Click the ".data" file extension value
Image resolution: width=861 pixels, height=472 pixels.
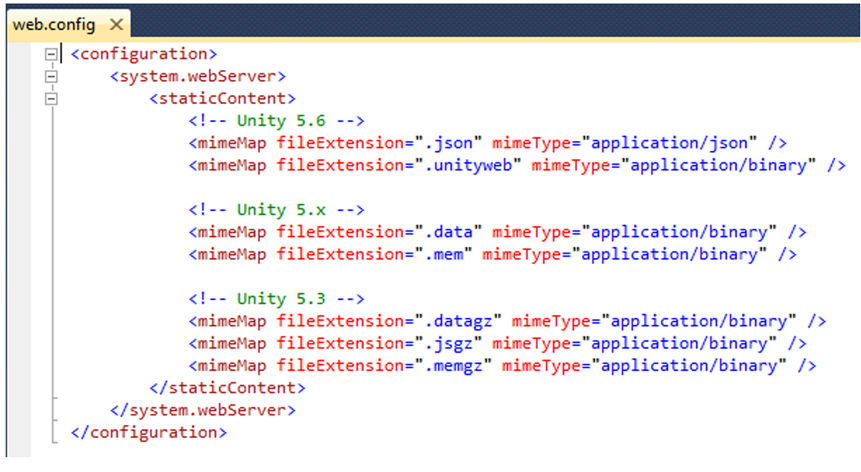point(448,232)
